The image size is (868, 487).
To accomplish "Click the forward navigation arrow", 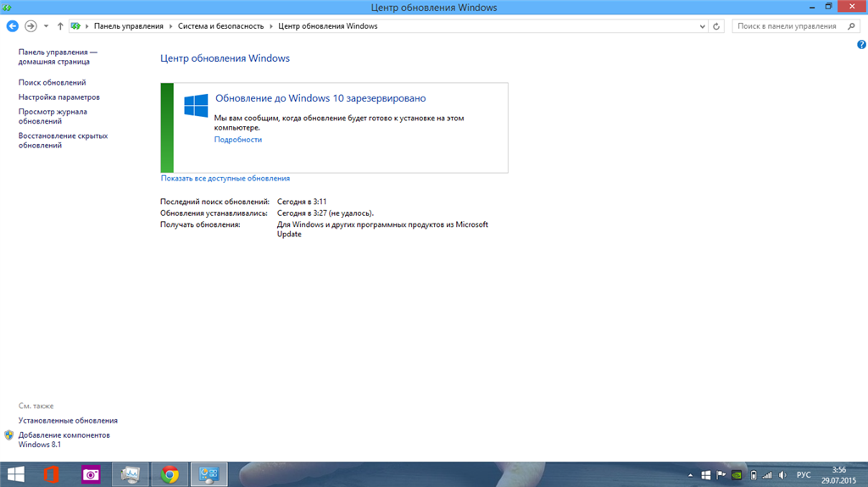I will coord(31,26).
